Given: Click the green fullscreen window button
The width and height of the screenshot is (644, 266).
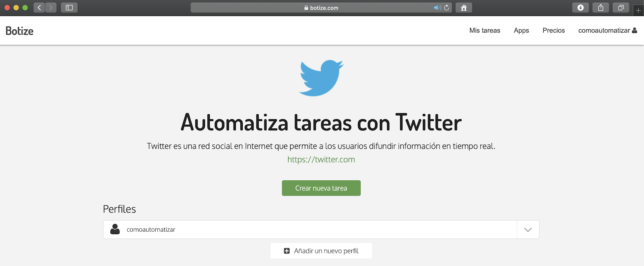Looking at the screenshot, I should point(25,8).
